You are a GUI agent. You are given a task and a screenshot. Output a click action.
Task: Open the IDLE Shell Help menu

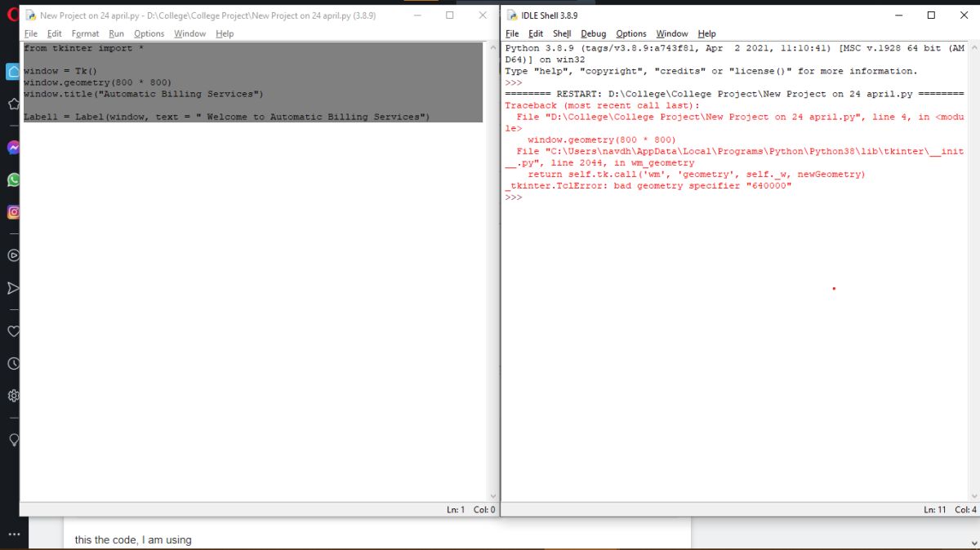tap(706, 33)
